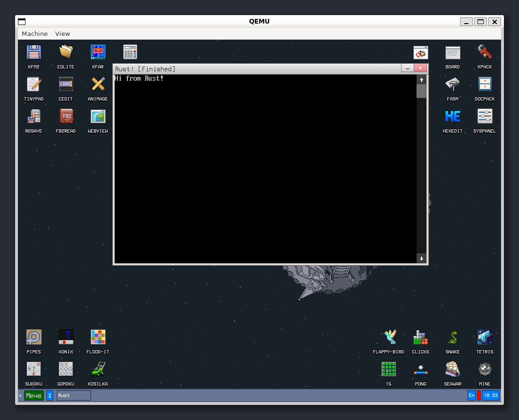Image resolution: width=519 pixels, height=420 pixels.
Task: Launch the FASM assembler icon
Action: tap(452, 84)
